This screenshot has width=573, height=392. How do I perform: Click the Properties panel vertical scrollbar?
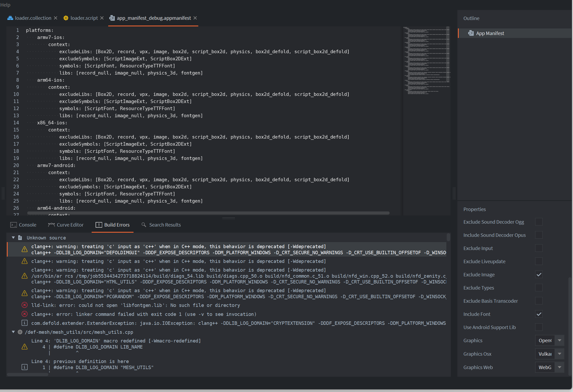(x=570, y=326)
